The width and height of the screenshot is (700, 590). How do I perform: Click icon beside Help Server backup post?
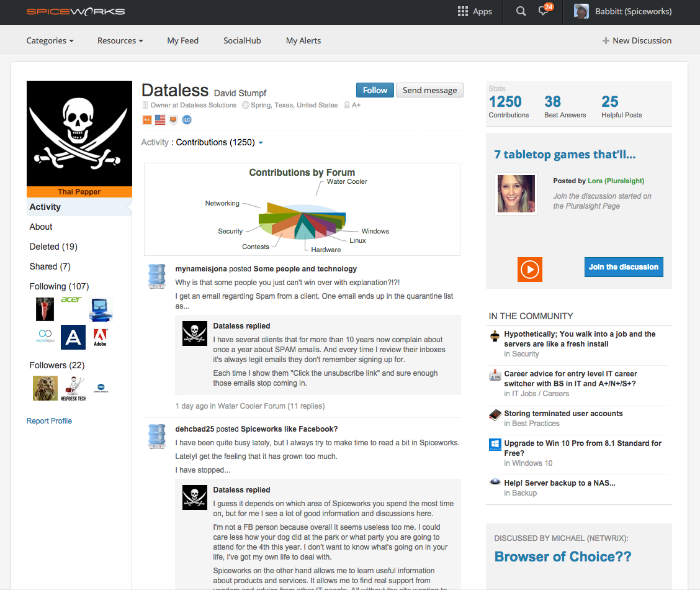click(495, 482)
